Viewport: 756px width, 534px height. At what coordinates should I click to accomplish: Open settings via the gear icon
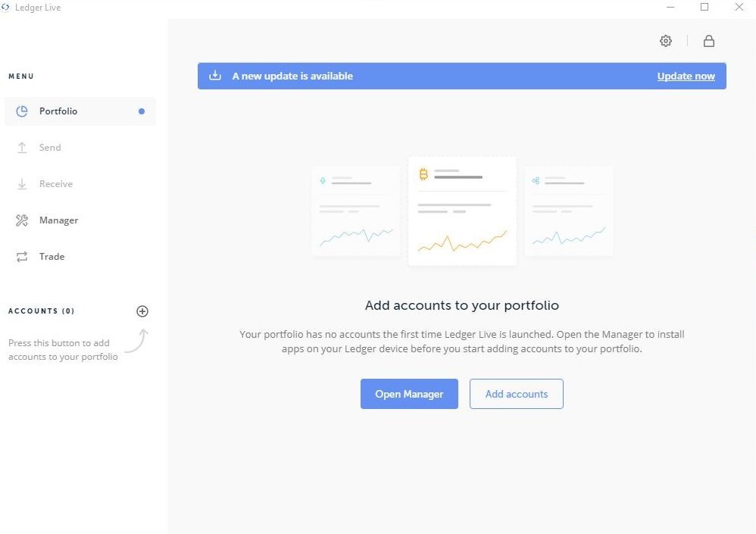click(666, 41)
